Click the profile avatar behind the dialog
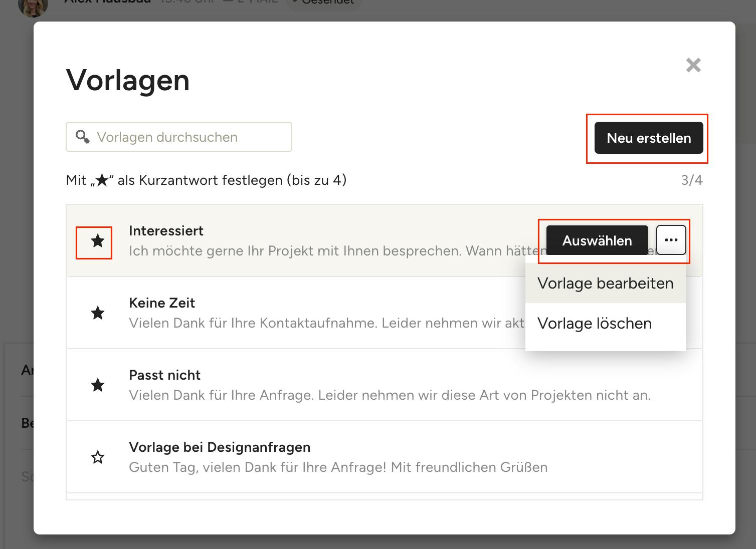 [33, 6]
